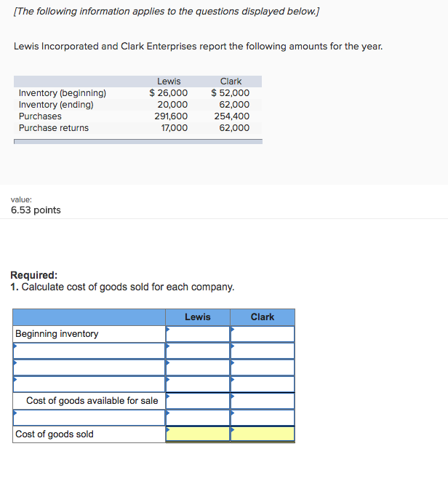Open label dropdown just above Cost of goods available
The height and width of the screenshot is (481, 448).
(89, 384)
